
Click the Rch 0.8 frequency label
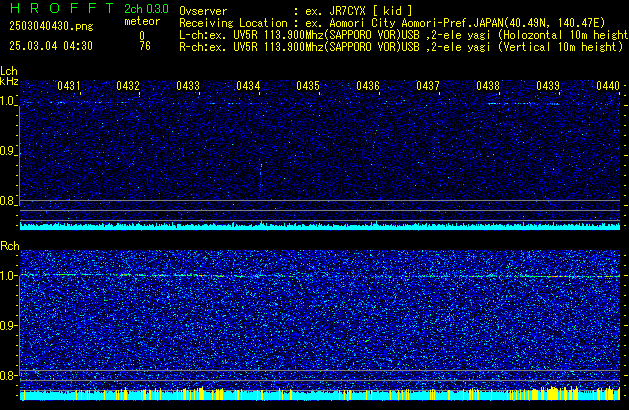(x=8, y=375)
